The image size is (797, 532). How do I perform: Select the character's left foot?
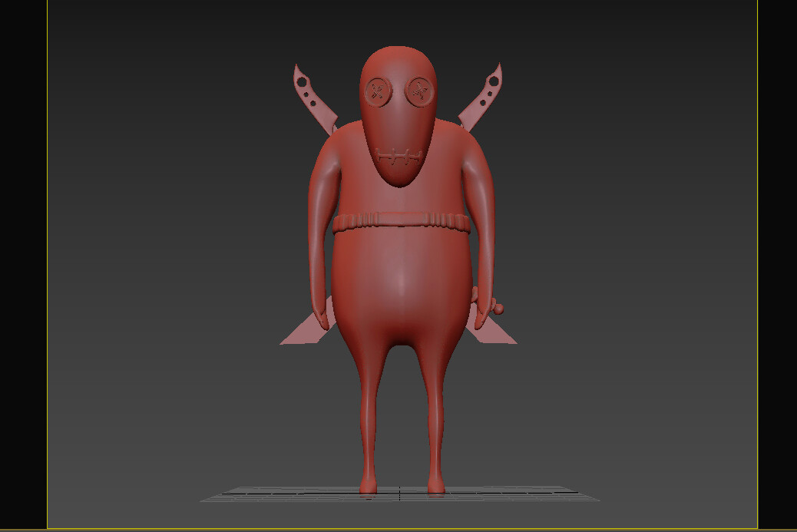click(369, 488)
